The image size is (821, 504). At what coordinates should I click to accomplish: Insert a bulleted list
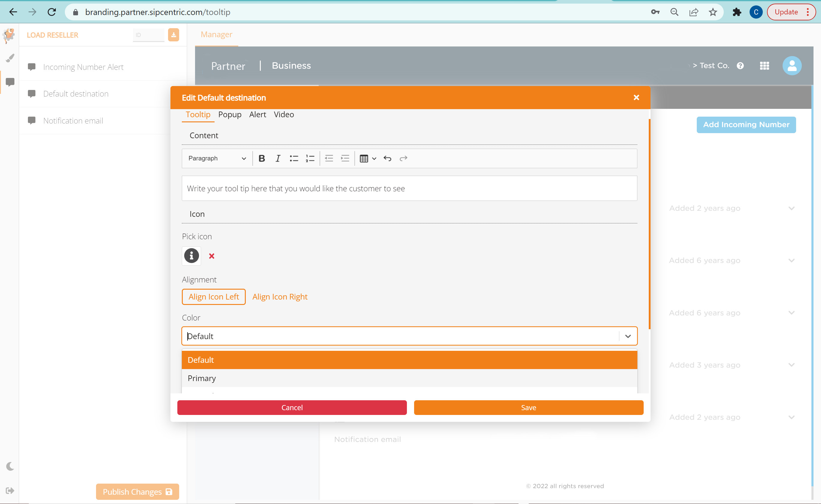(293, 158)
